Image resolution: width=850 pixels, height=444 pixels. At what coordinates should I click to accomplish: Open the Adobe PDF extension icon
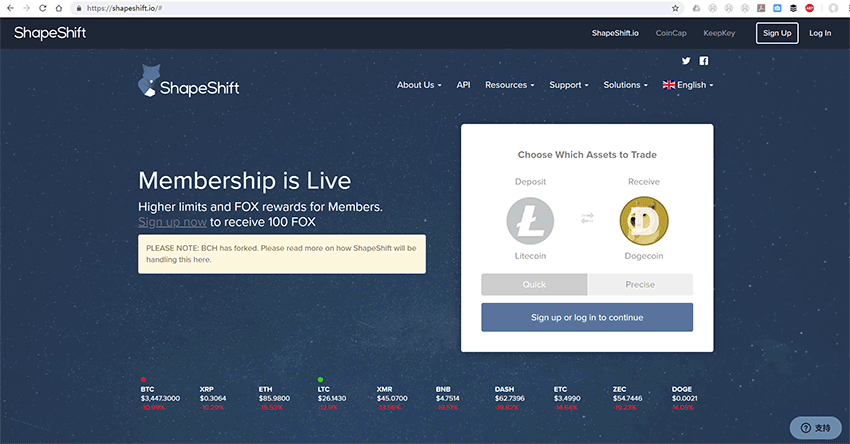(761, 8)
